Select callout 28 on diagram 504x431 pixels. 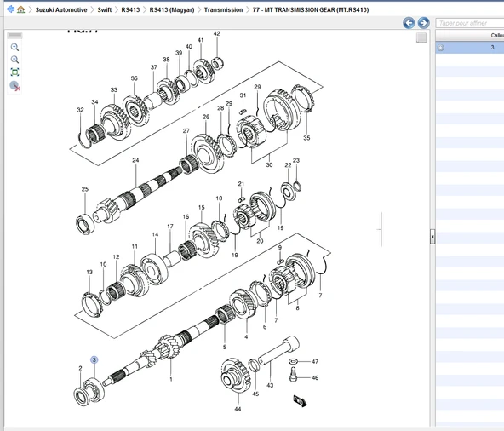click(220, 108)
